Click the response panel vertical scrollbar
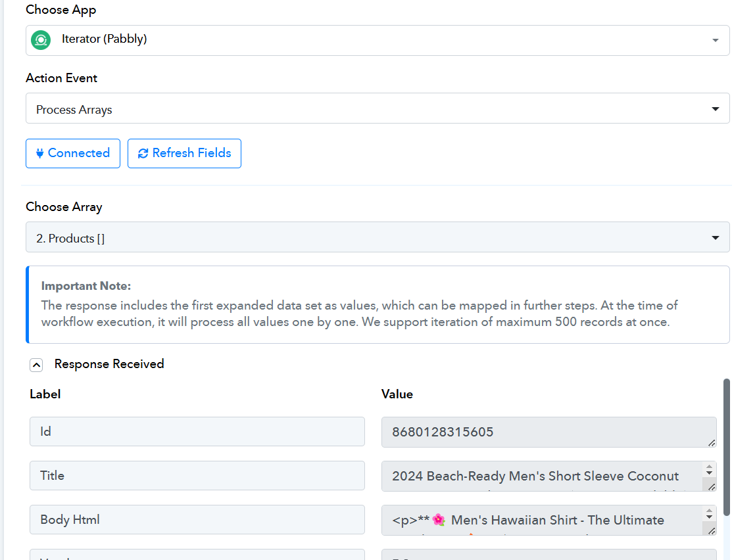This screenshot has height=560, width=732. pyautogui.click(x=727, y=447)
